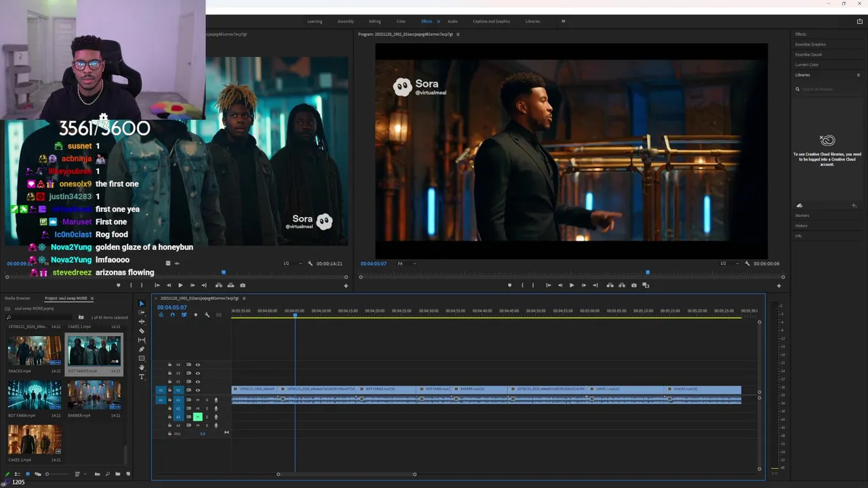
Task: Open Program monitor button editor plus
Action: pyautogui.click(x=778, y=286)
